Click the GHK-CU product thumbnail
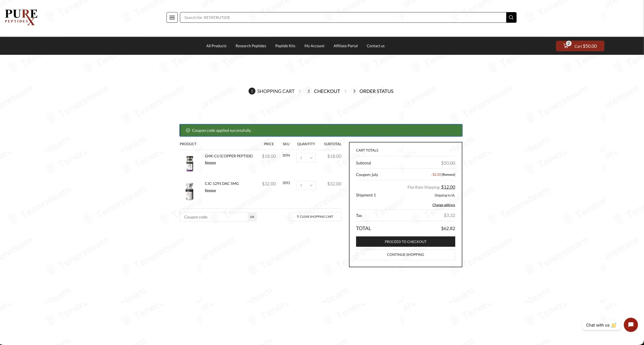 coord(190,164)
